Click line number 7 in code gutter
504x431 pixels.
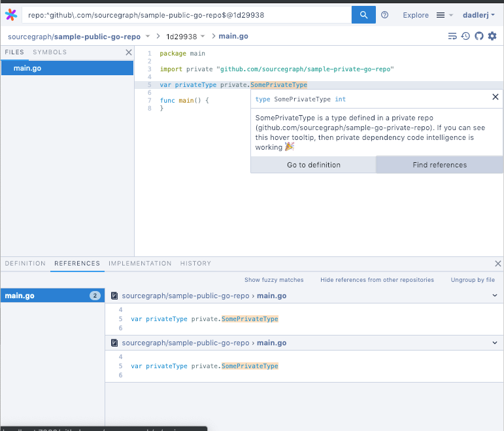[150, 100]
